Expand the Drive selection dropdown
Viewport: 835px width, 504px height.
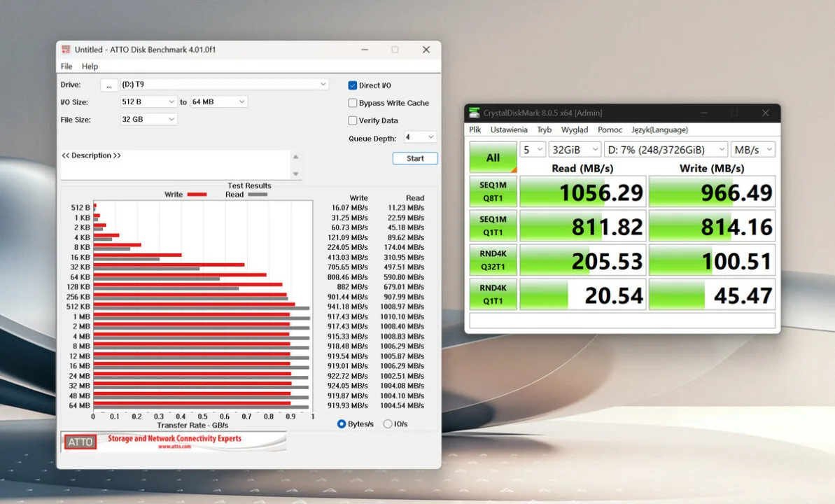tap(323, 85)
